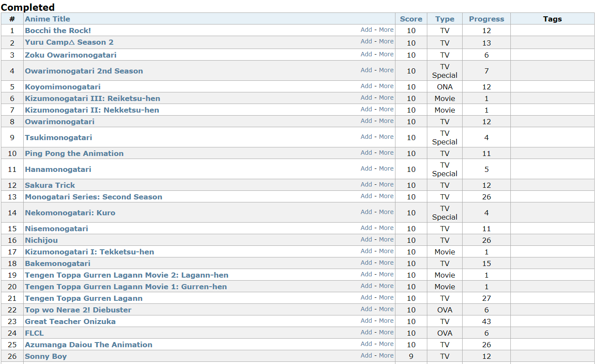Click Add for Great Teacher Onizuka
The image size is (596, 364).
(366, 321)
